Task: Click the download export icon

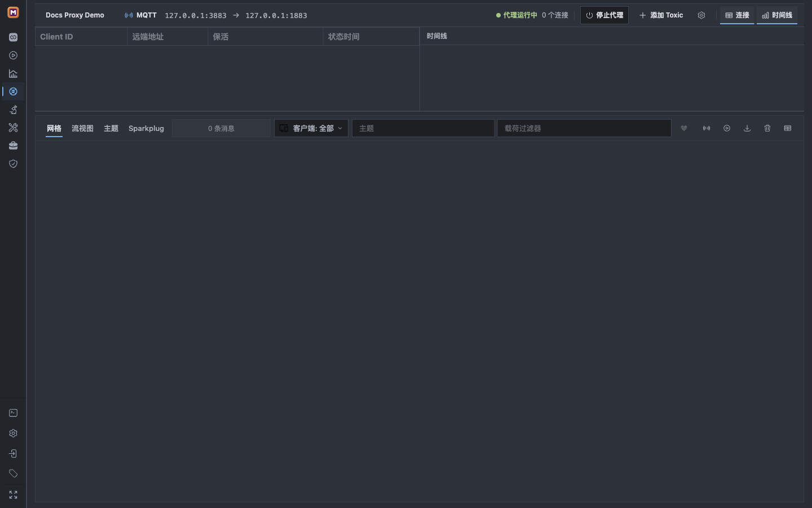Action: click(747, 128)
